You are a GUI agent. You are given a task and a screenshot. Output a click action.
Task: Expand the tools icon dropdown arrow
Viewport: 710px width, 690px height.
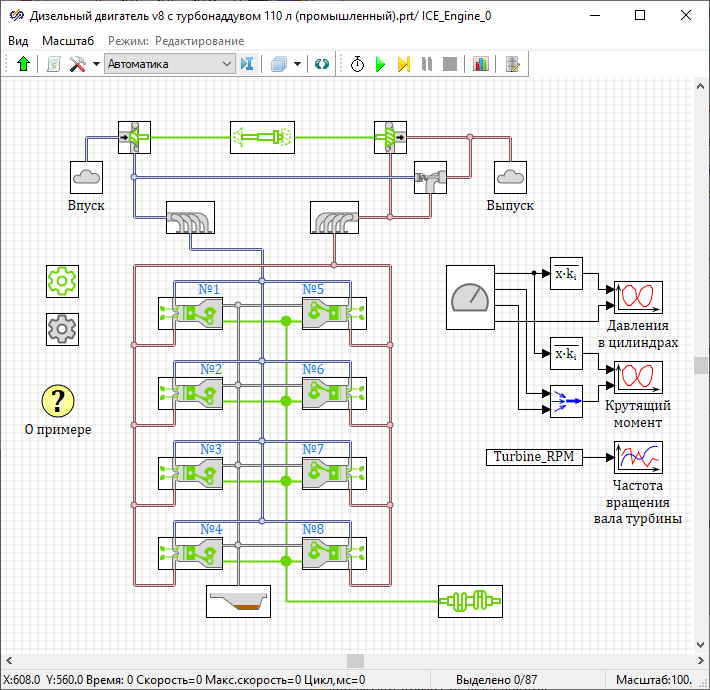96,64
